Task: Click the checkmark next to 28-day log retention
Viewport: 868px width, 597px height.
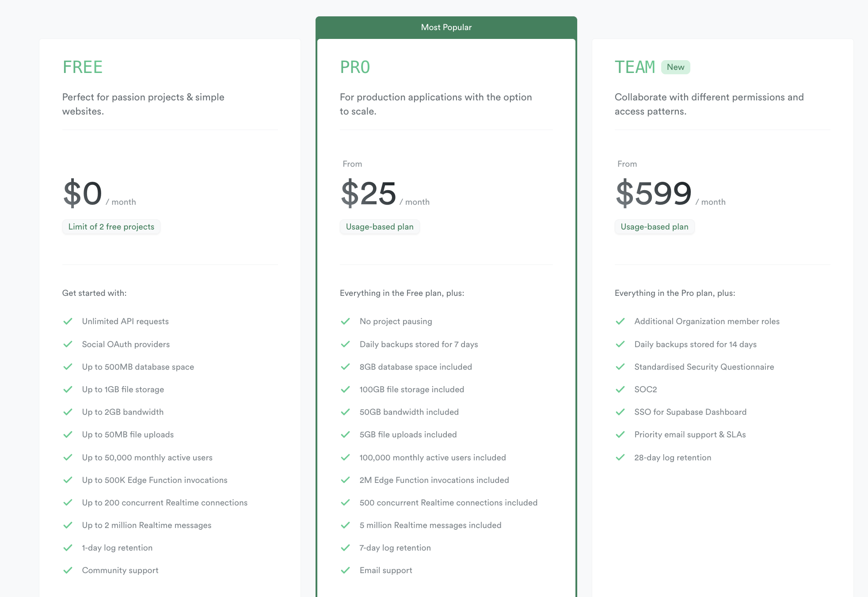Action: 621,457
